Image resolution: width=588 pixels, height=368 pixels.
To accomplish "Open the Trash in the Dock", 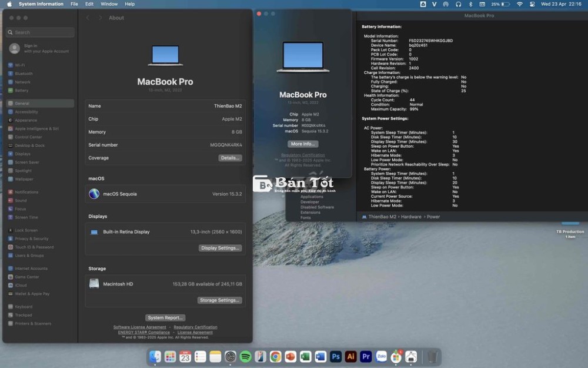I will click(x=432, y=356).
